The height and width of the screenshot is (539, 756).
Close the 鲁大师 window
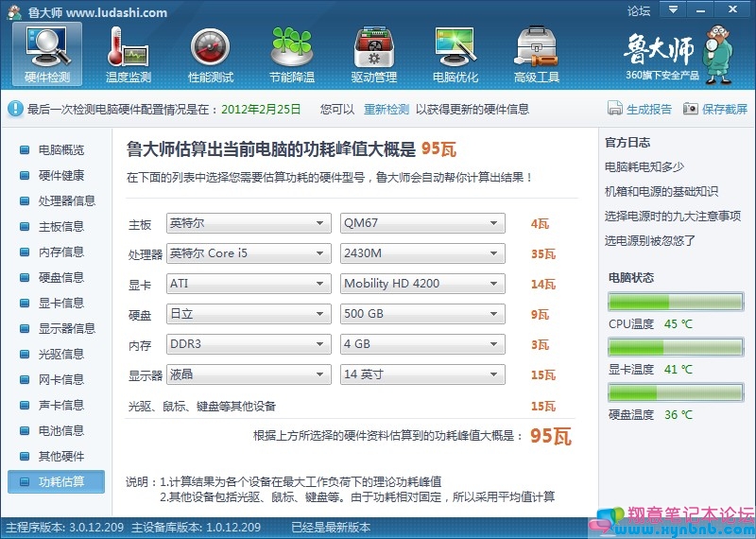coord(732,9)
